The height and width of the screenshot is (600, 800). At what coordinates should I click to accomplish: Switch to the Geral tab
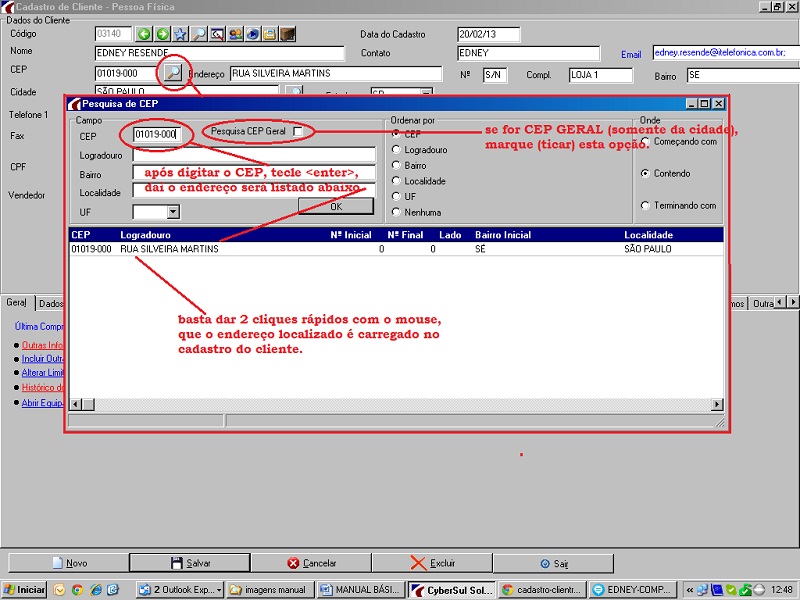pyautogui.click(x=17, y=303)
